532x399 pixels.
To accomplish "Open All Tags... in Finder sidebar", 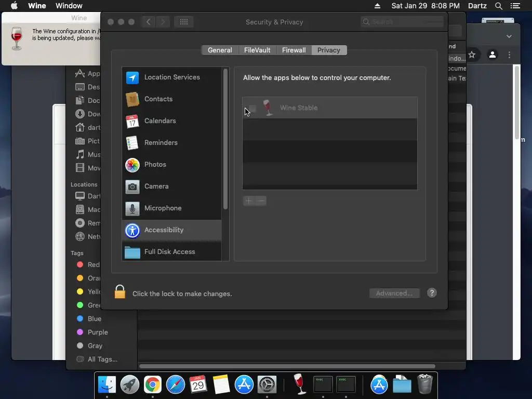I will click(97, 360).
